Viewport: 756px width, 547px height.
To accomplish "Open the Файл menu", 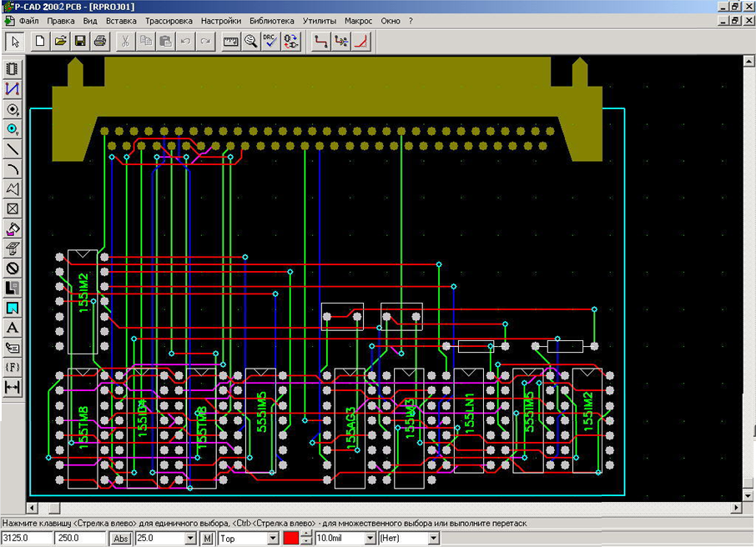I will [x=29, y=21].
